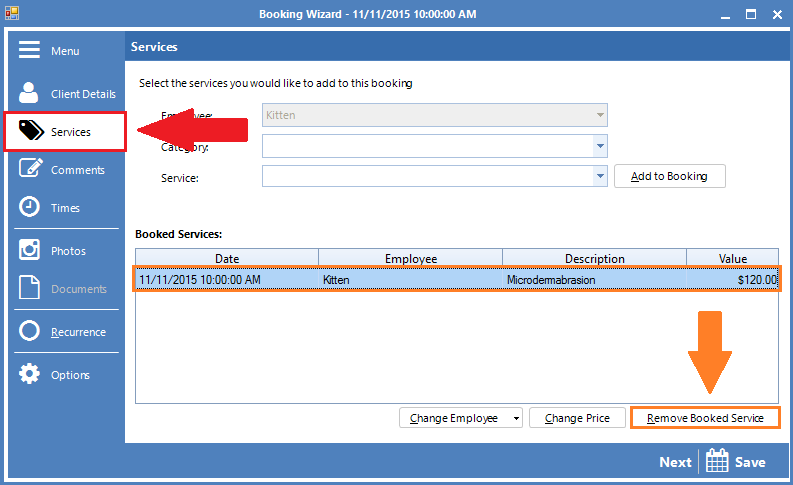
Task: Open the Photos camera icon
Action: (30, 251)
